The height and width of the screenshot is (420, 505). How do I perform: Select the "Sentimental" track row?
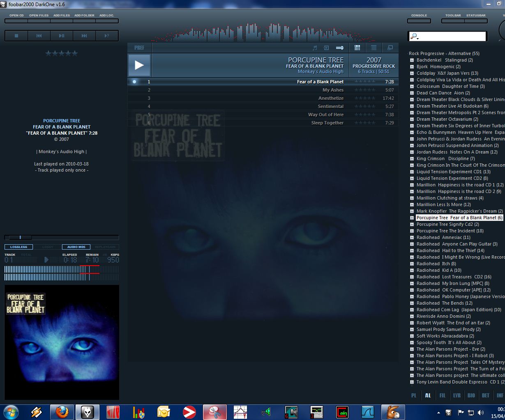[263, 106]
